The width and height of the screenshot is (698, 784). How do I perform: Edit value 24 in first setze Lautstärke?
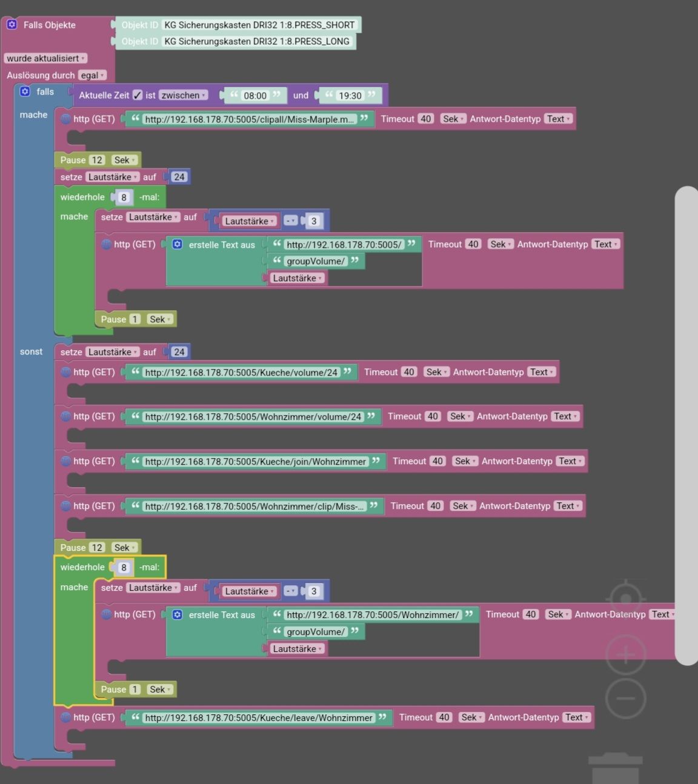[179, 177]
